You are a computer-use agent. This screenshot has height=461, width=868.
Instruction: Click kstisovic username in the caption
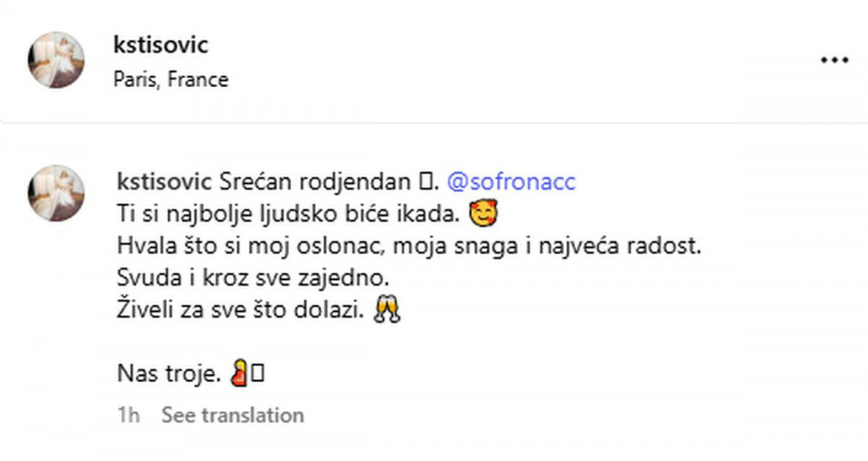coord(164,181)
